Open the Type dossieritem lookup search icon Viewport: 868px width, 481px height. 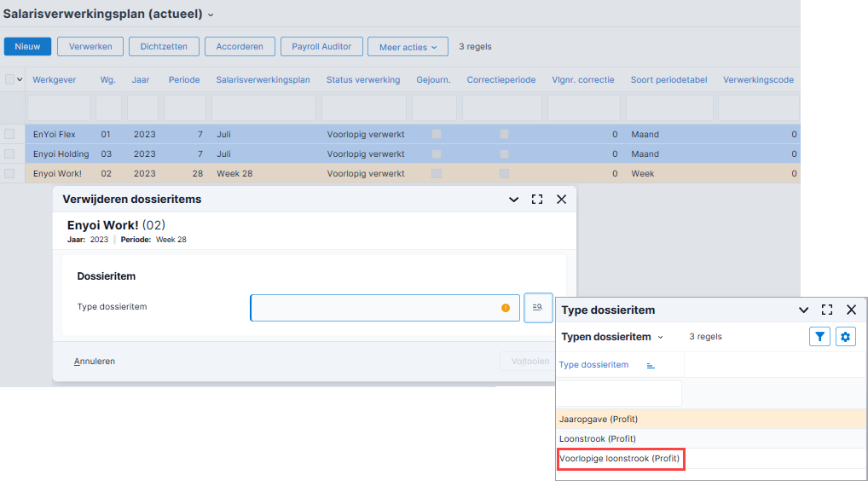(538, 308)
